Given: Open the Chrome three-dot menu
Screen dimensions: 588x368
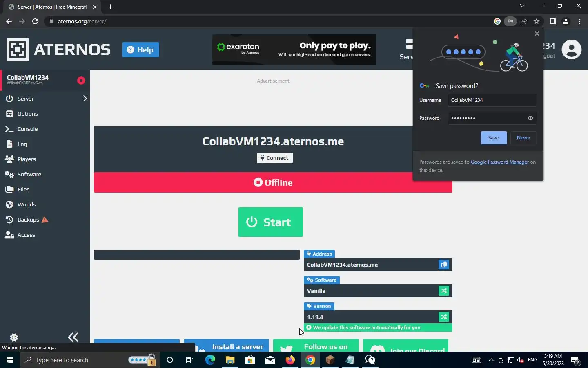Looking at the screenshot, I should [579, 21].
